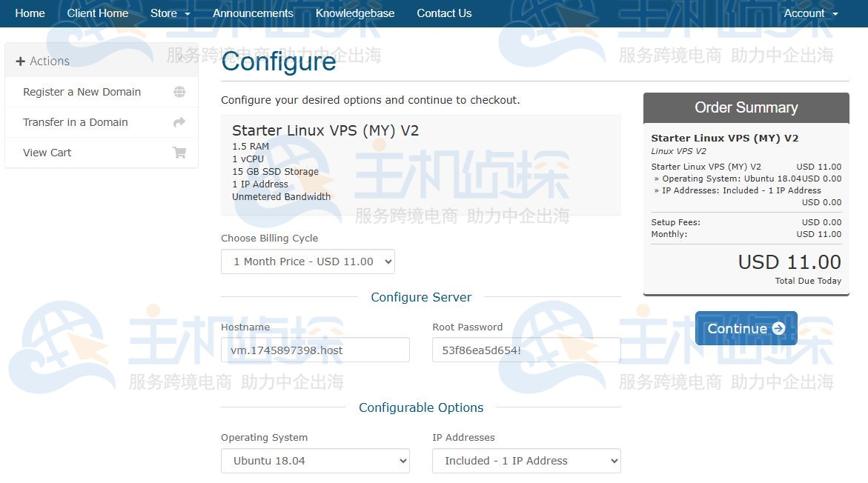Screen dimensions: 868x483
Task: Click the globe icon for domain registration
Action: 179,92
